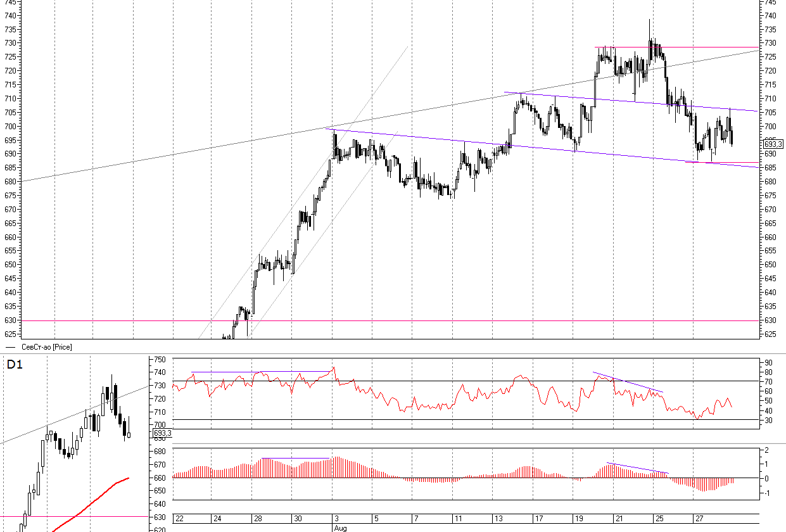Select the last candle in the D1 chart

click(129, 433)
